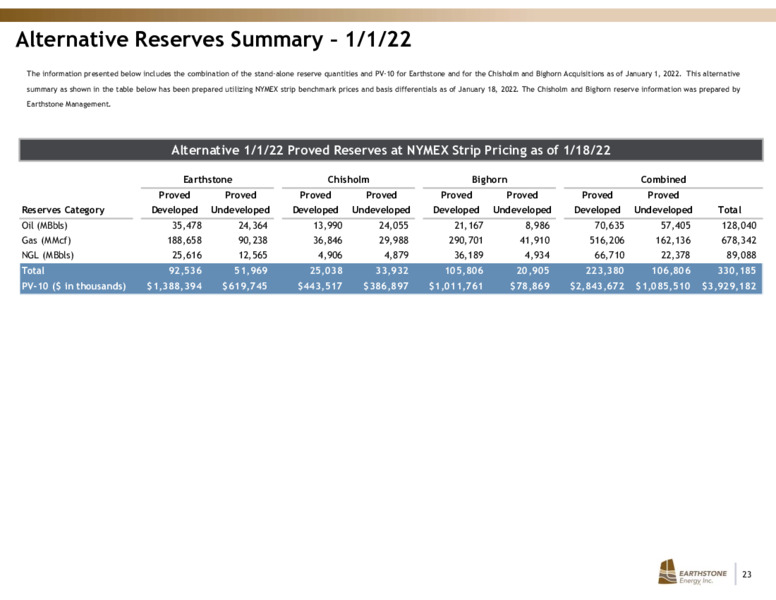
Task: Click NGL value 66,710
Action: (x=609, y=255)
